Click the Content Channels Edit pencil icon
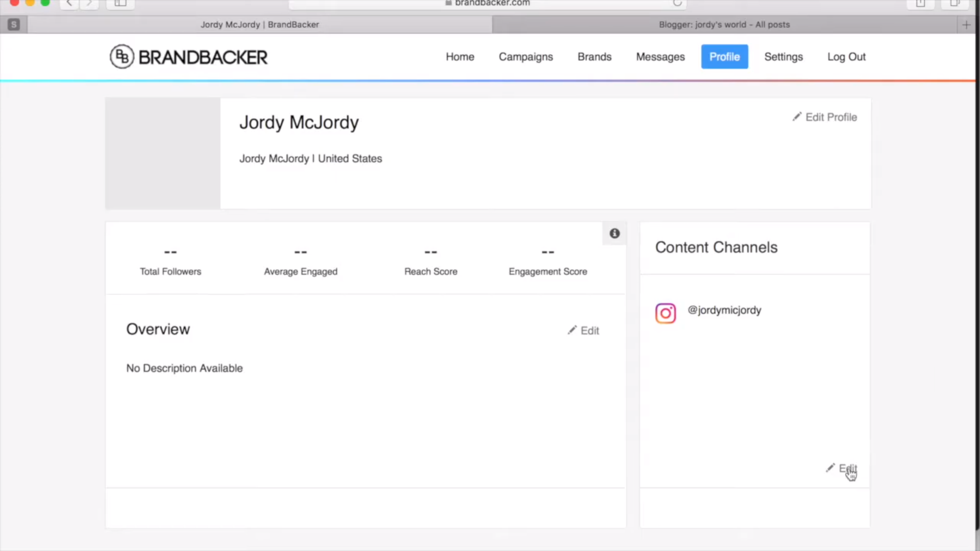 coord(830,468)
